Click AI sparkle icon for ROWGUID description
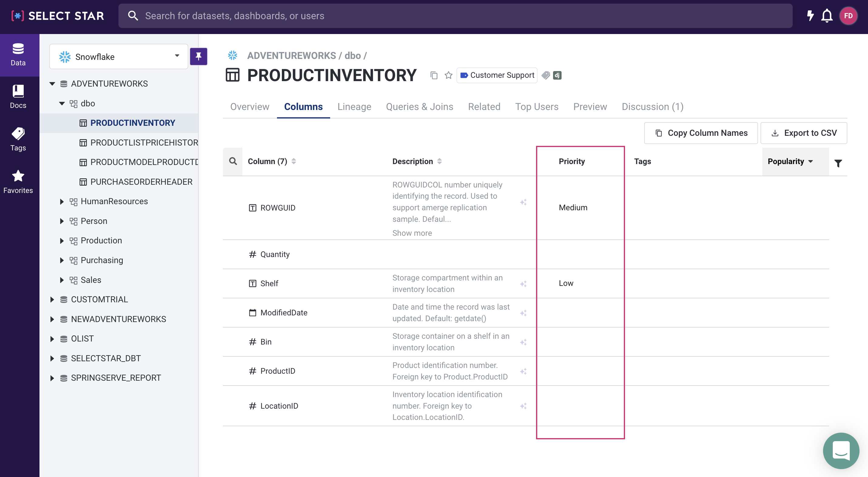Viewport: 868px width, 477px height. [523, 202]
